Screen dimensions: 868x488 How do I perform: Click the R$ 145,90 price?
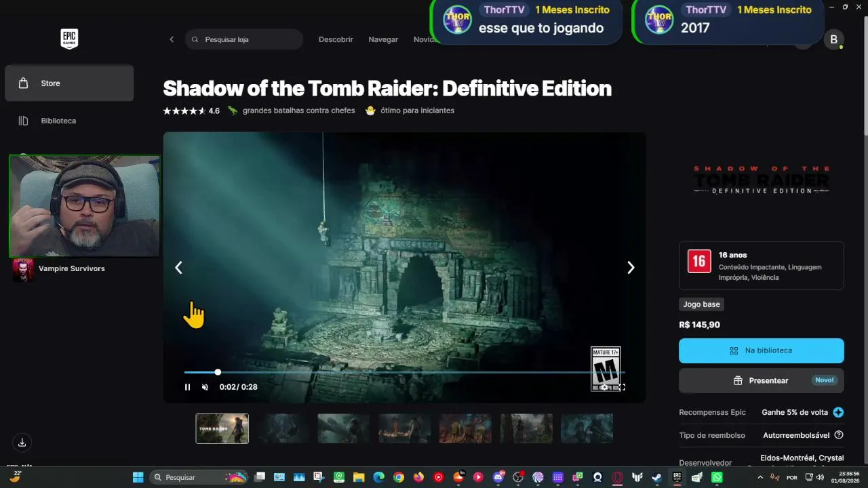click(699, 325)
